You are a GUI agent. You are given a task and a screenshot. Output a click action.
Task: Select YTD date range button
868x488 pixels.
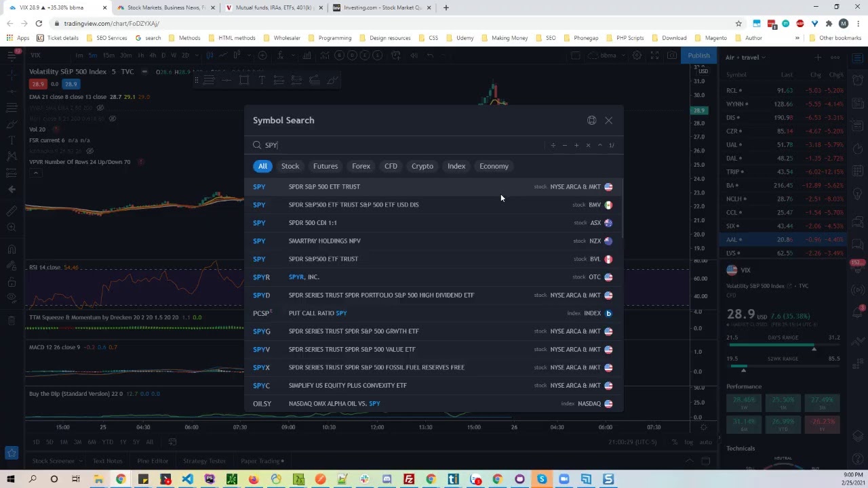coord(107,442)
